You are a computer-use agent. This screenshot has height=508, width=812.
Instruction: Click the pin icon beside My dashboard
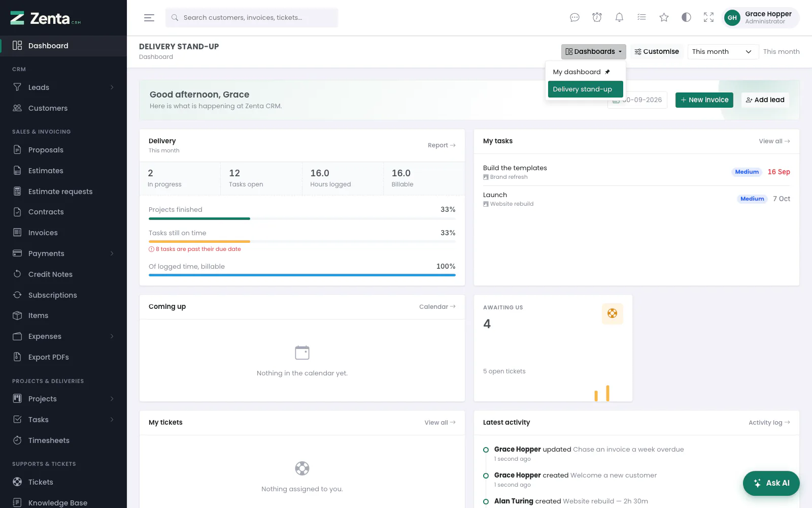(607, 72)
